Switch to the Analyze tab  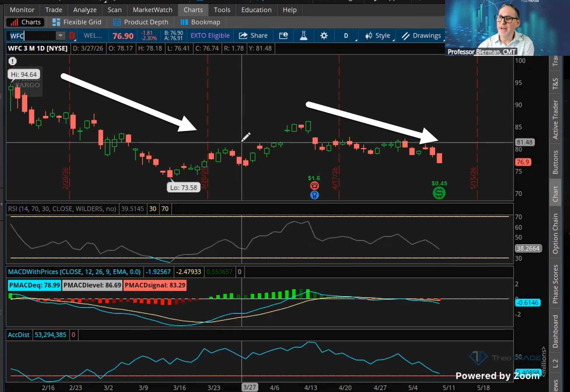tap(85, 10)
